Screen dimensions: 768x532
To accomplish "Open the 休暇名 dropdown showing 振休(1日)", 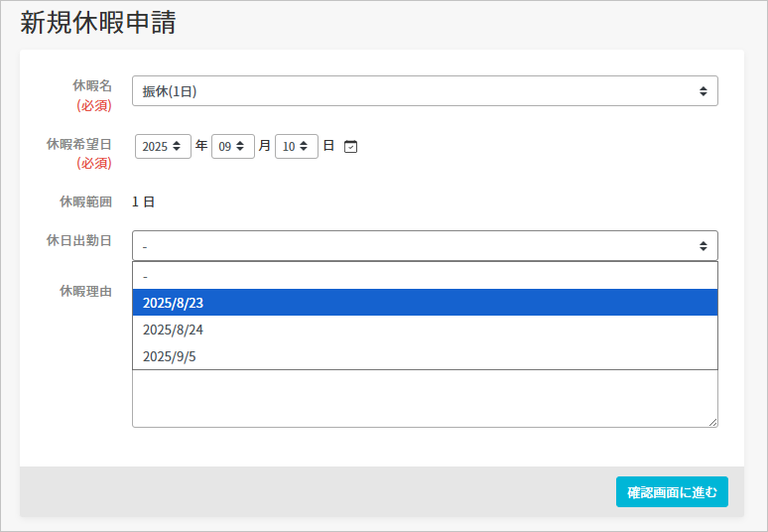I will (425, 91).
